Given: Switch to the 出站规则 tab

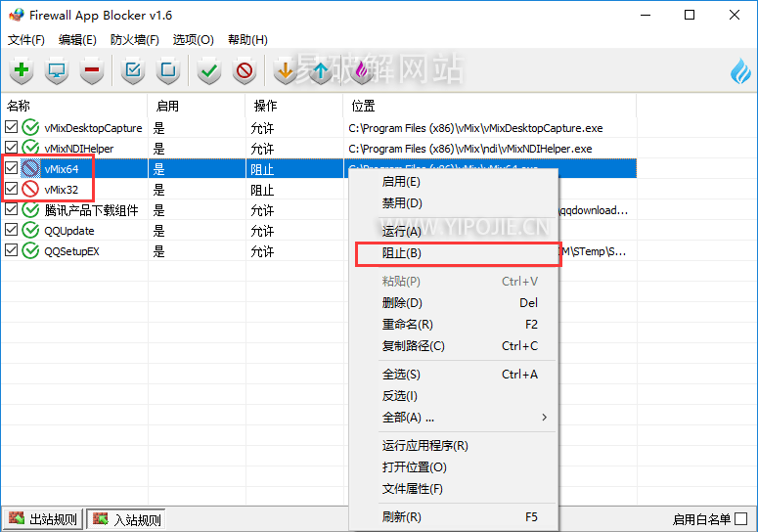Looking at the screenshot, I should [43, 519].
